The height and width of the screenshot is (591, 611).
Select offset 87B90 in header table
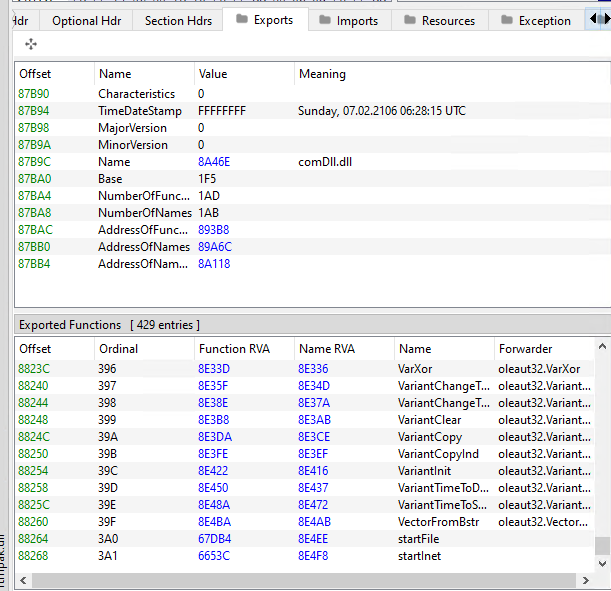click(34, 94)
